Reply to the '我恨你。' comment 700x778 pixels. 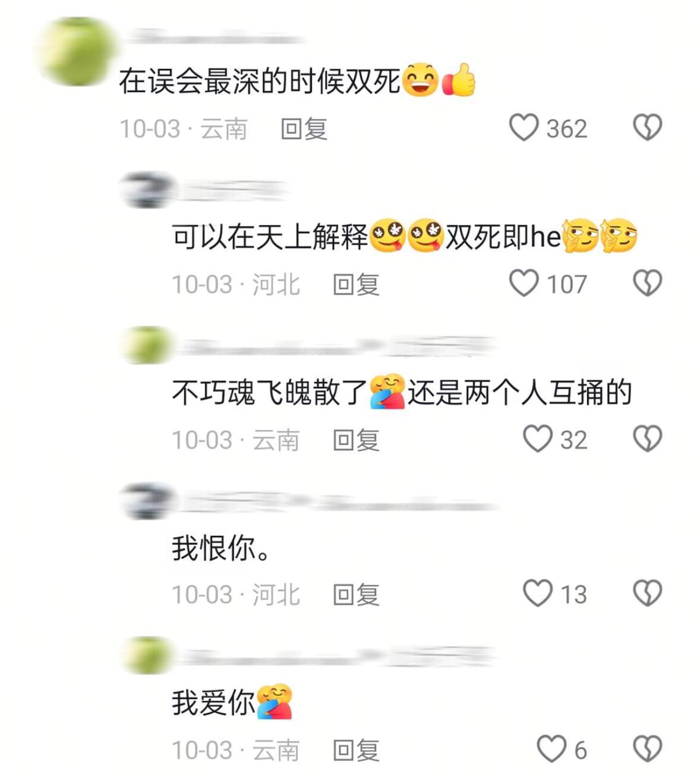[356, 594]
